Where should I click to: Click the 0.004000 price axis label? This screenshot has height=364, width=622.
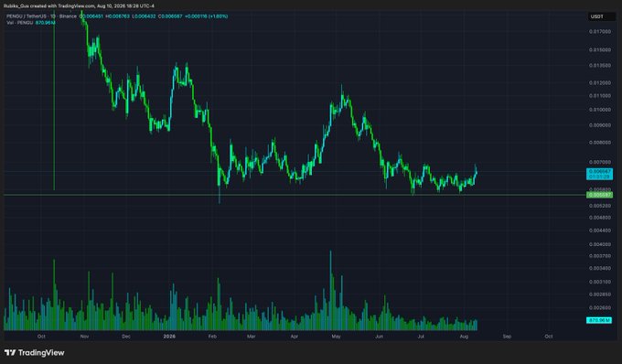click(x=599, y=244)
